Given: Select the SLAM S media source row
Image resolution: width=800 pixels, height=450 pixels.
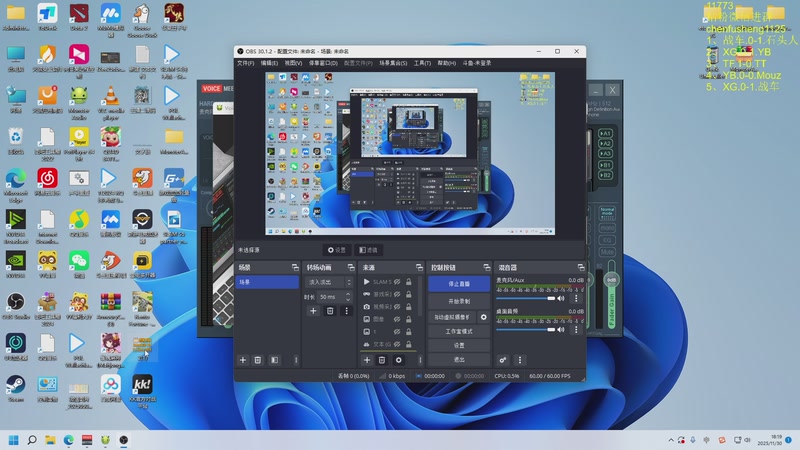Looking at the screenshot, I should pos(388,282).
